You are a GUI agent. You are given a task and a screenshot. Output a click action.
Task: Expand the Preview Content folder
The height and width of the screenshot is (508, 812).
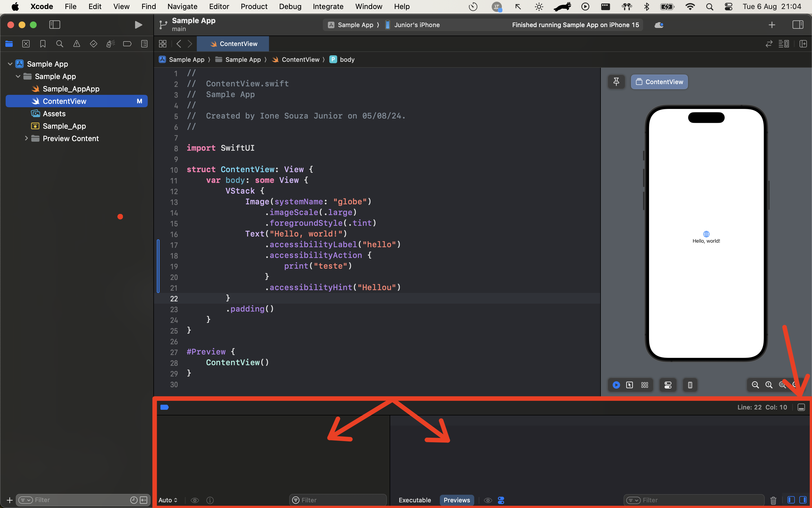pyautogui.click(x=26, y=138)
